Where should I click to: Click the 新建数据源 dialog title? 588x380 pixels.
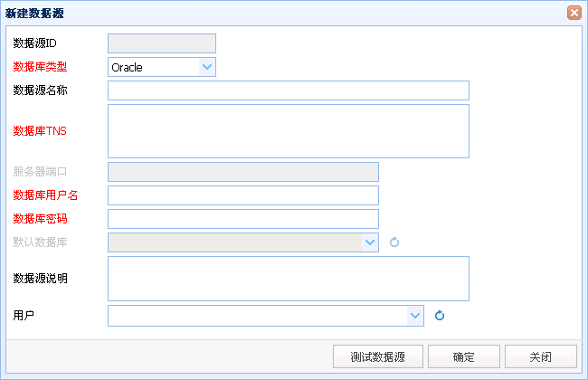[x=34, y=14]
